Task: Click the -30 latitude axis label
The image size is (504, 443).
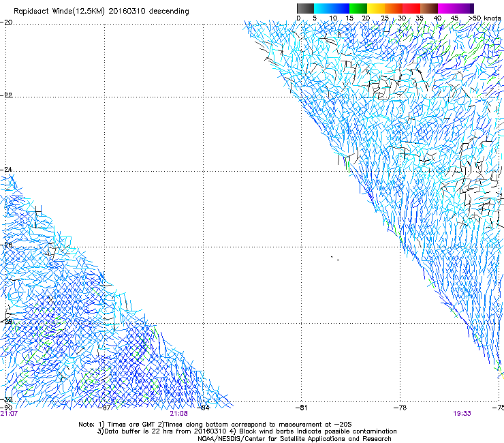Action: pos(6,400)
